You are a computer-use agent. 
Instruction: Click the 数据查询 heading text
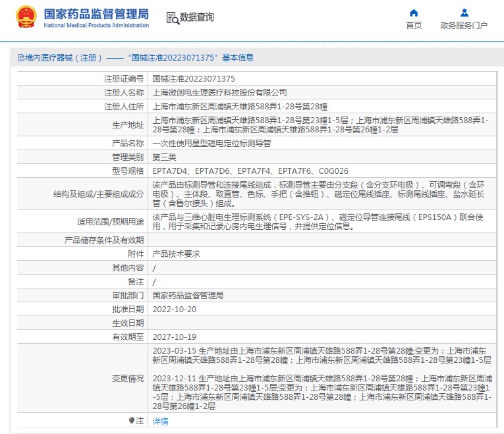coord(197,17)
